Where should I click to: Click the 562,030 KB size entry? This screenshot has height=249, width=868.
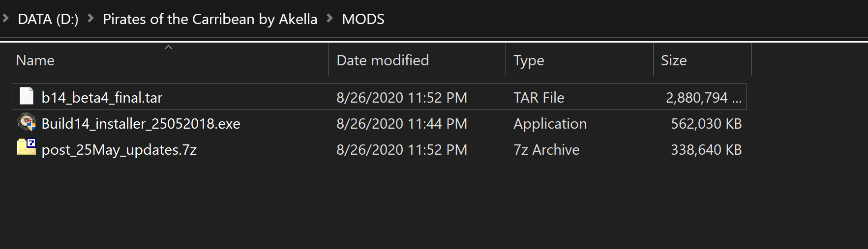(x=706, y=124)
